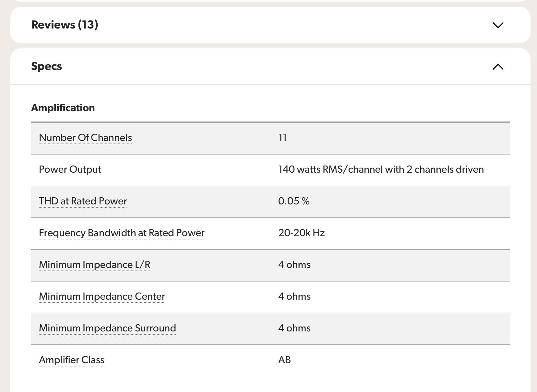Screen dimensions: 537x392
Task: Click the Amplifier Class glossary link
Action: pos(72,360)
